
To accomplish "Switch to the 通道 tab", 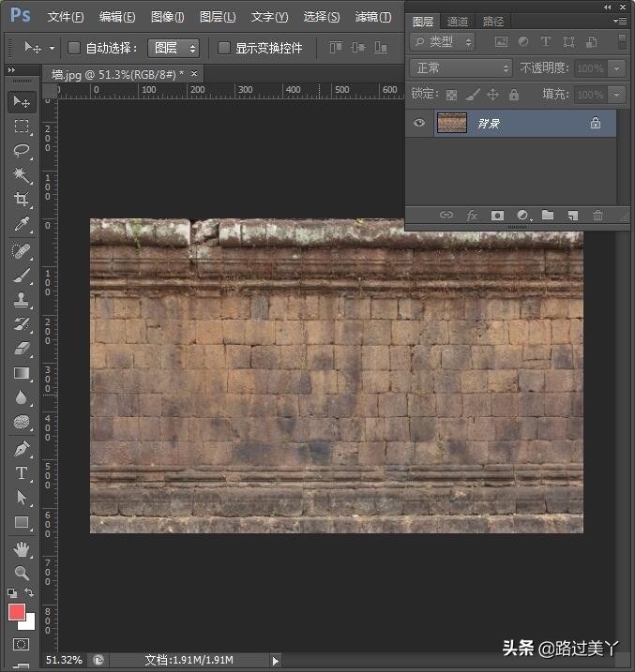I will point(458,22).
